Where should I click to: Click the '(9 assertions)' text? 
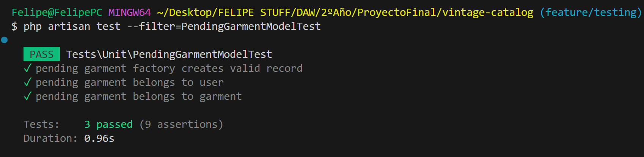181,124
